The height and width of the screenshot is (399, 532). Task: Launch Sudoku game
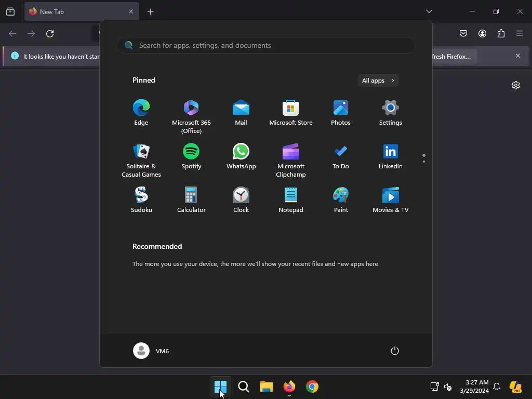(x=141, y=200)
